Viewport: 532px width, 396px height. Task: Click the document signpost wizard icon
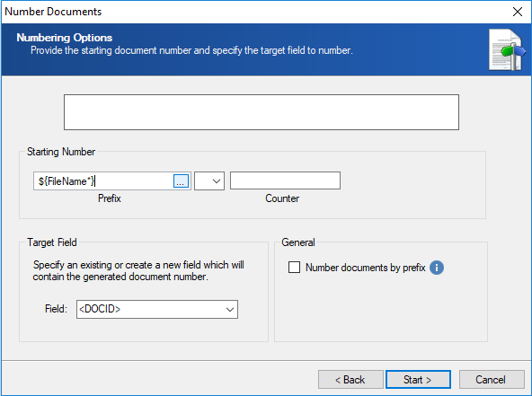507,50
